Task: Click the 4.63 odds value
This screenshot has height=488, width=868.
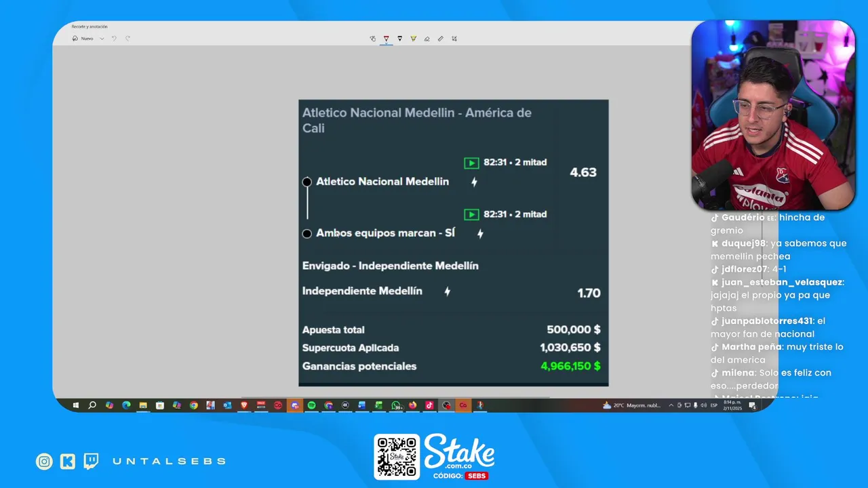Action: (x=583, y=172)
